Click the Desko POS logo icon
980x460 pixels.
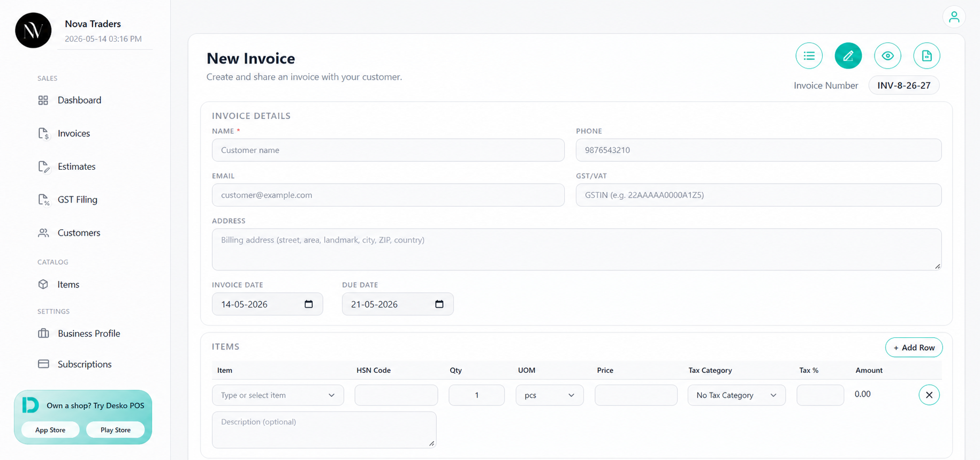click(31, 405)
